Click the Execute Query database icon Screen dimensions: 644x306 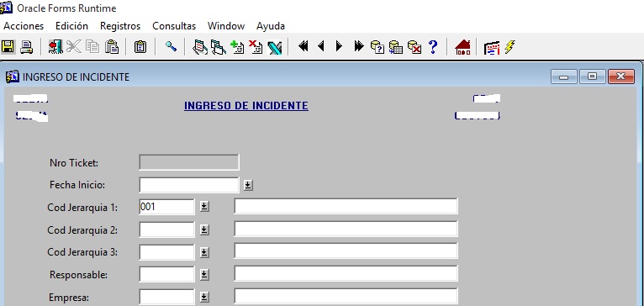396,47
